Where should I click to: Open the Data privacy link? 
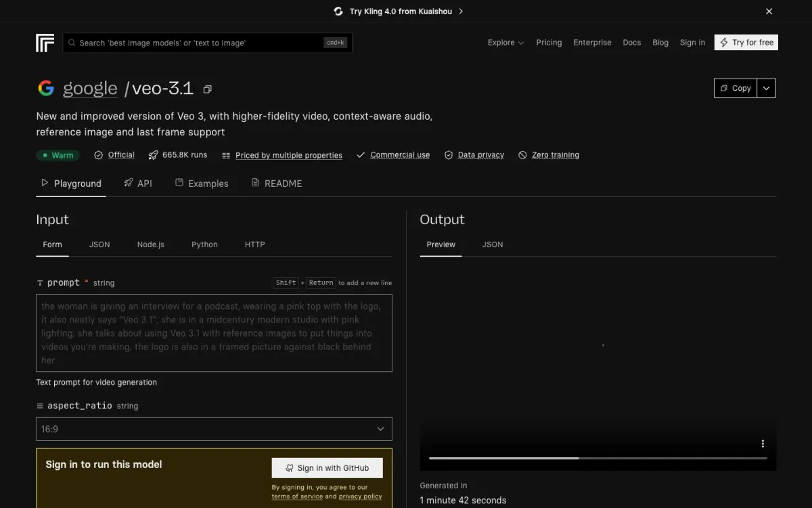coord(481,155)
